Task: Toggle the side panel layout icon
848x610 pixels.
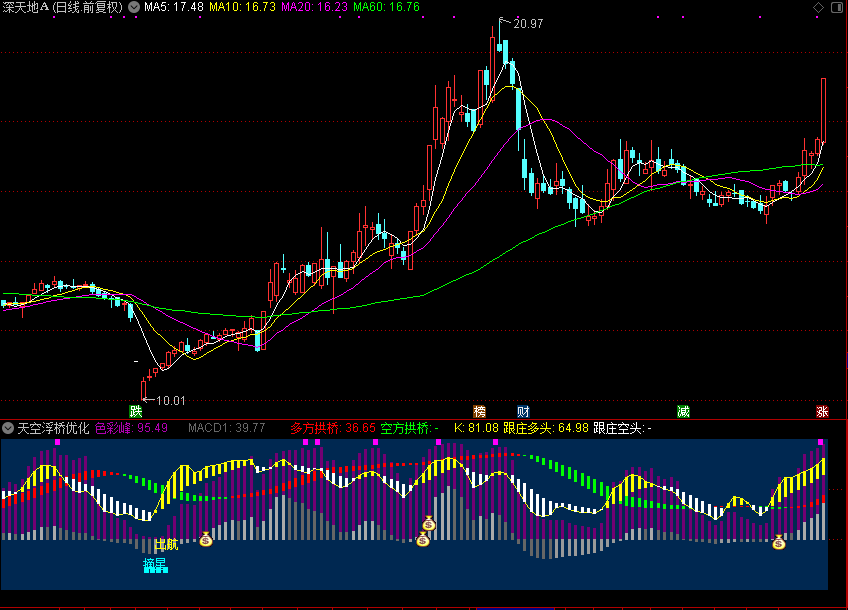Action: click(x=836, y=7)
